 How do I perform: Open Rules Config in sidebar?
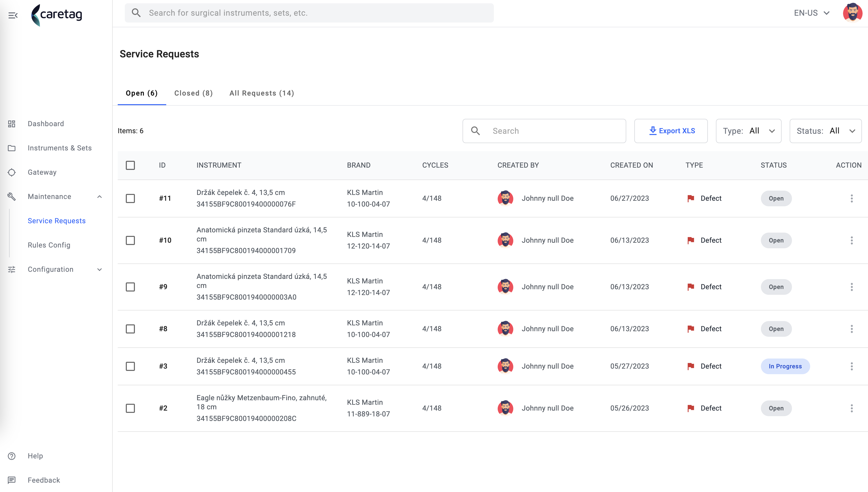[49, 245]
